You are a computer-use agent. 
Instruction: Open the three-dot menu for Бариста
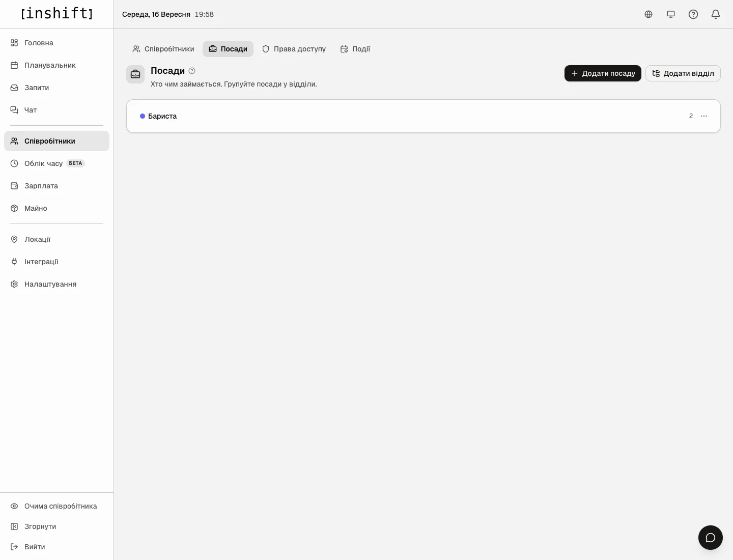click(x=704, y=116)
